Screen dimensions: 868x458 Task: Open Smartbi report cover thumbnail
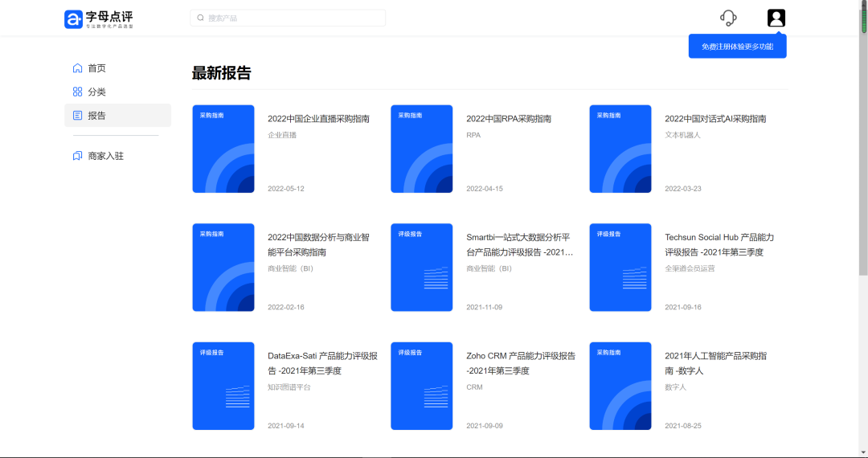[422, 267]
